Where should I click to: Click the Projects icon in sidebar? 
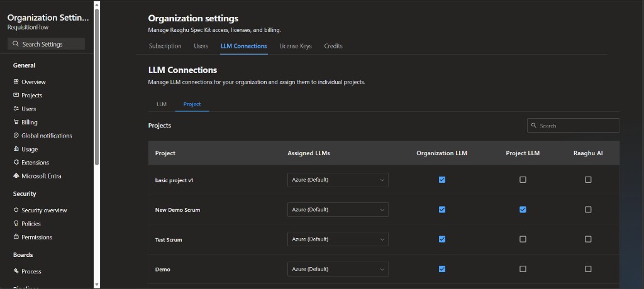[16, 95]
